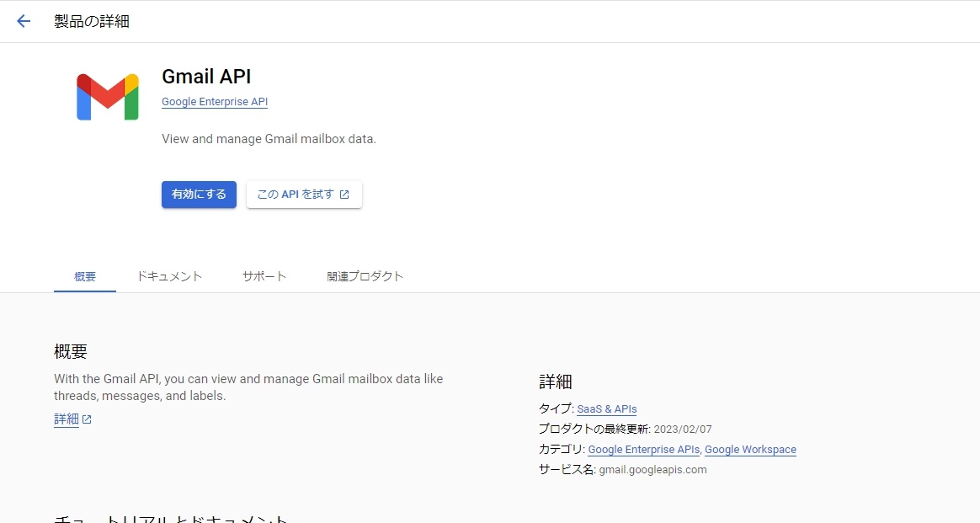Viewport: 980px width, 523px height.
Task: Open the Google Enterprise API link under title
Action: pos(215,102)
